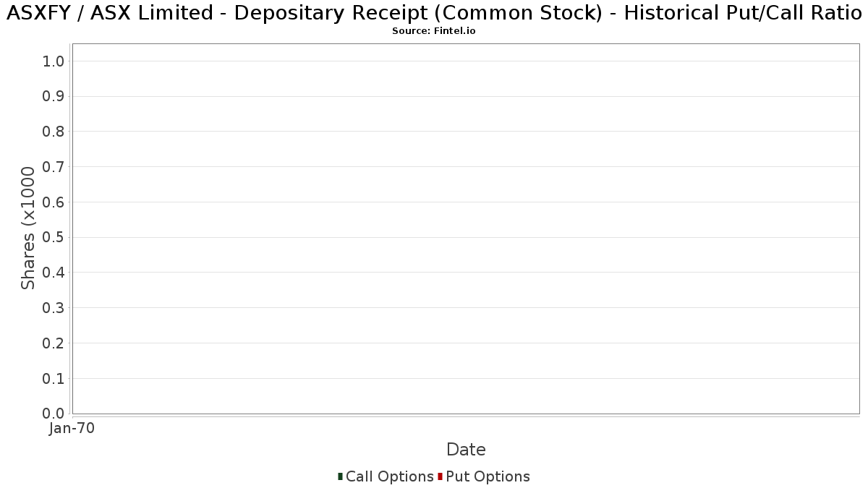The height and width of the screenshot is (488, 868).
Task: Click the green Call Options legend swatch
Action: [340, 476]
